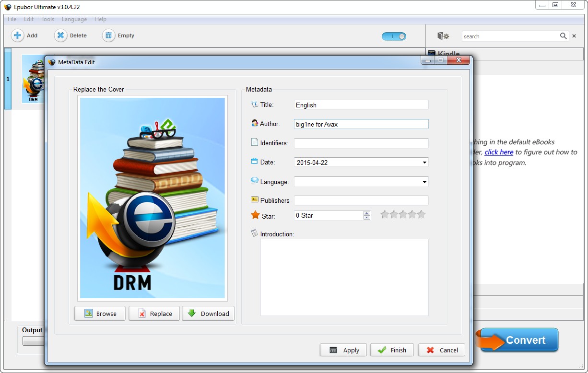Click the Publishers input field
The height and width of the screenshot is (373, 588).
click(x=361, y=201)
